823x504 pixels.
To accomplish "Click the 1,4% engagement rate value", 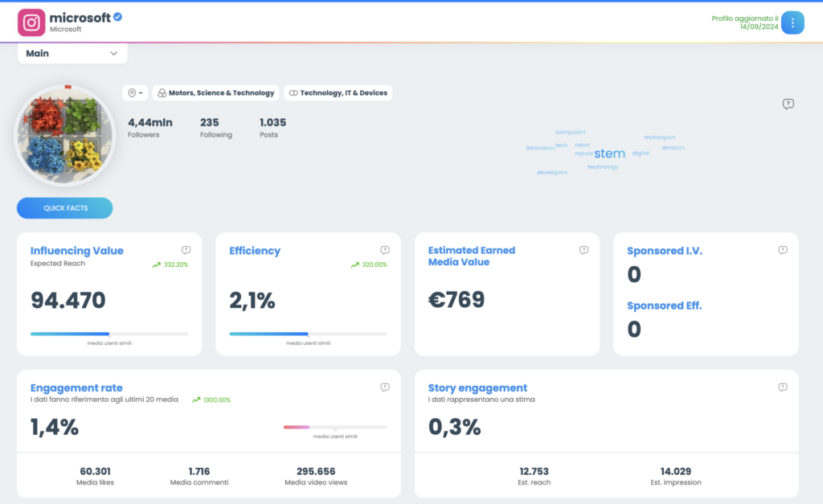I will (55, 427).
